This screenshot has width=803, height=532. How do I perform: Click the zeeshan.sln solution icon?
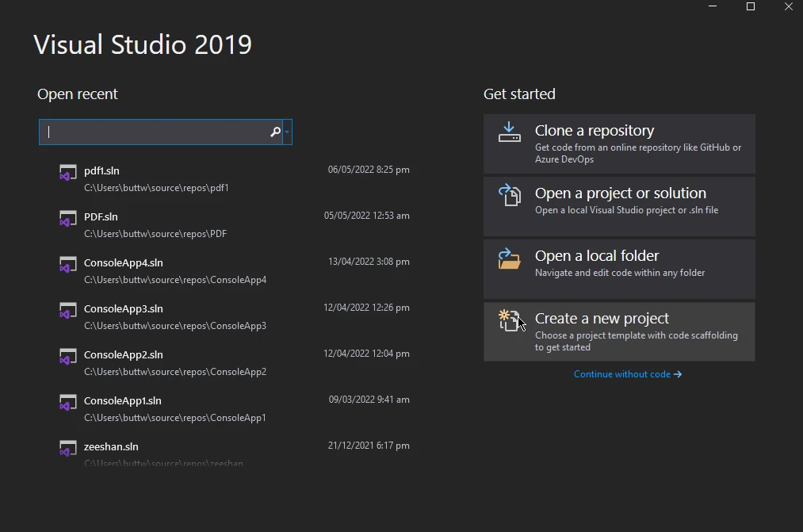(68, 449)
